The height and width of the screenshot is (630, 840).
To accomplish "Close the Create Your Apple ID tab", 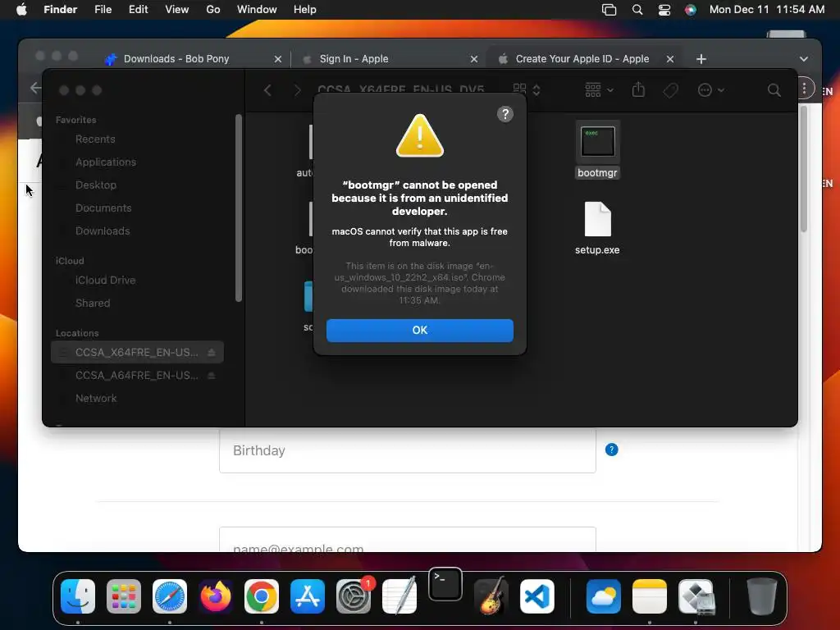I will [x=669, y=59].
